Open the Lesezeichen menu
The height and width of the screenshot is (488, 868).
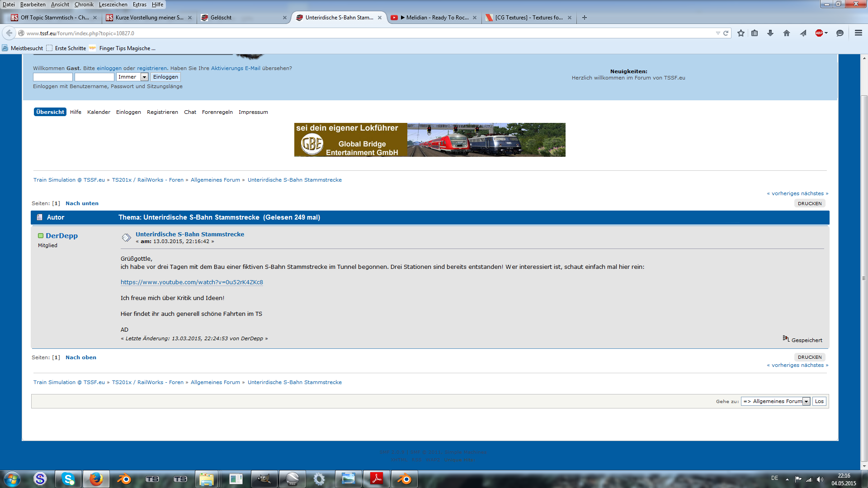[x=113, y=5]
